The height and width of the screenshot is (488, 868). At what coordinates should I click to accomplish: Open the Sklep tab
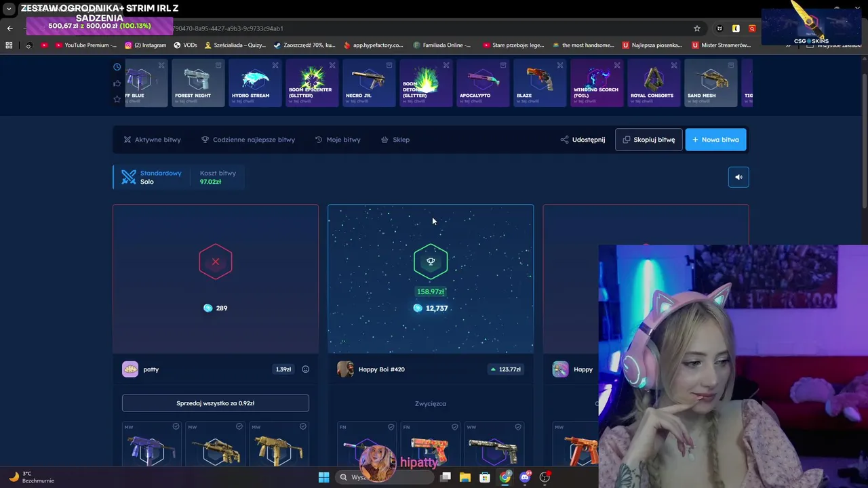(395, 140)
